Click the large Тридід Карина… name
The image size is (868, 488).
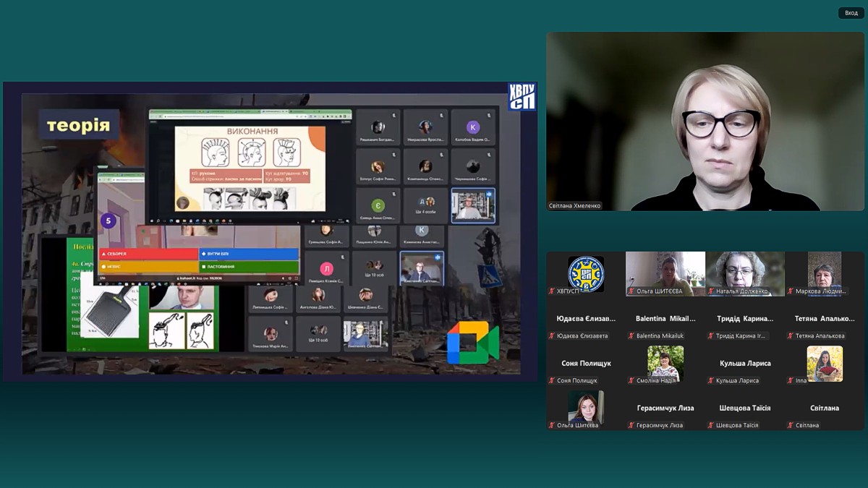(x=745, y=318)
